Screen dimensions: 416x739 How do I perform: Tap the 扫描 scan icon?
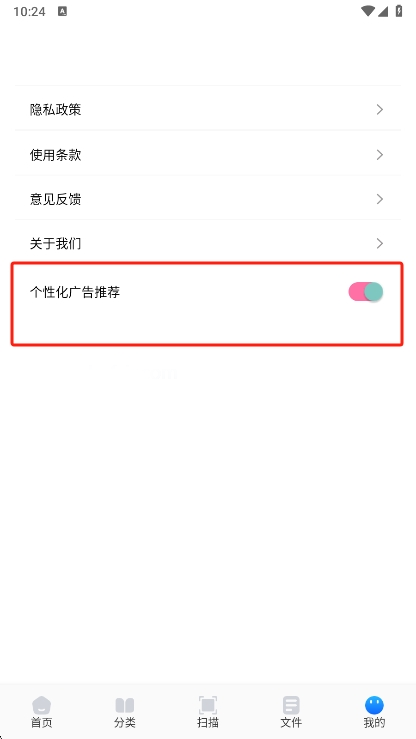click(208, 705)
